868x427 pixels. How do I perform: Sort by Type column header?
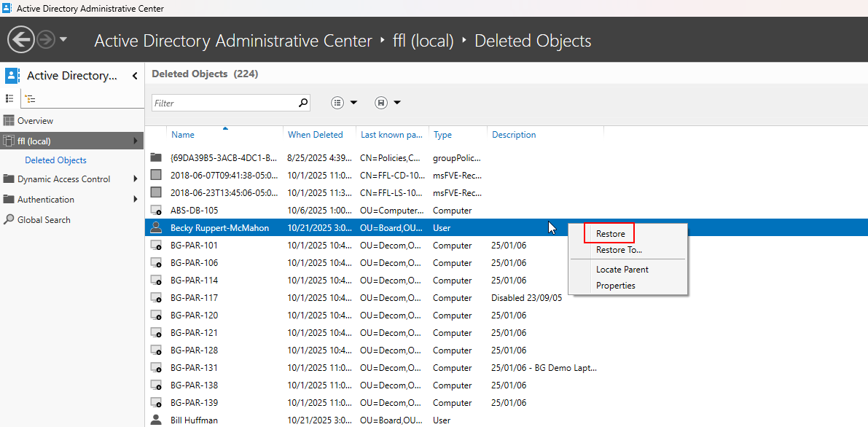pos(442,135)
